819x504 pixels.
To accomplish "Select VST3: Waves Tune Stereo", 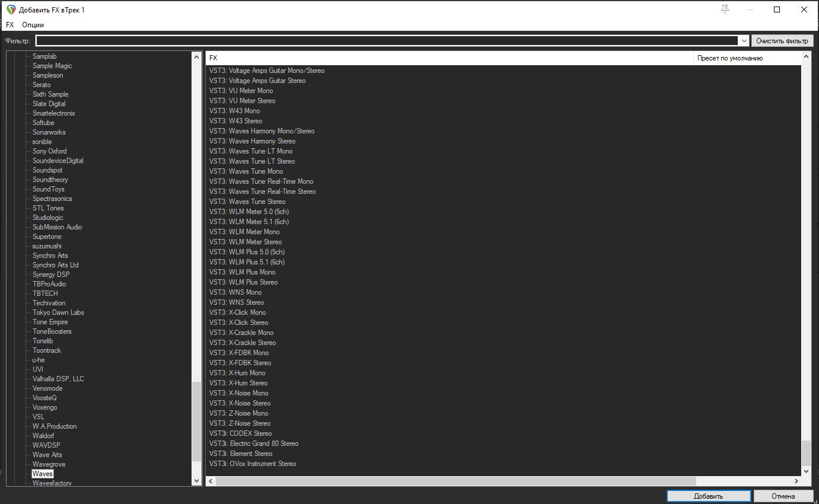I will (247, 202).
